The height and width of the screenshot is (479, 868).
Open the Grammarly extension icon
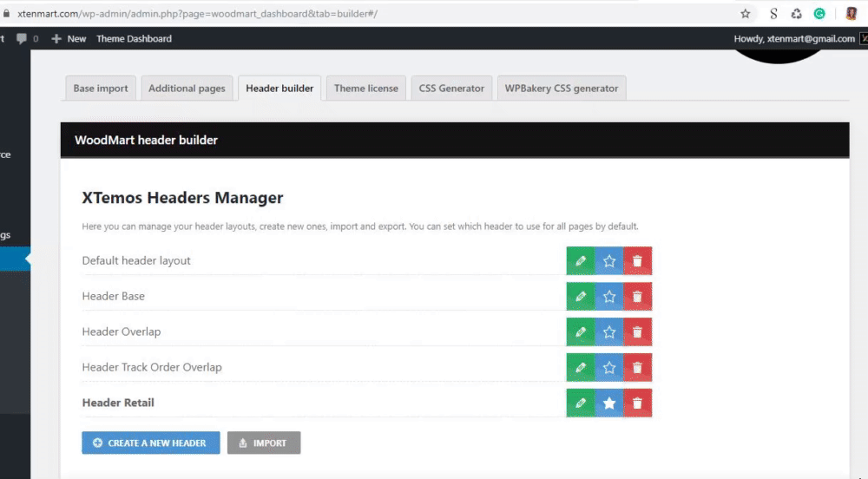coord(819,14)
